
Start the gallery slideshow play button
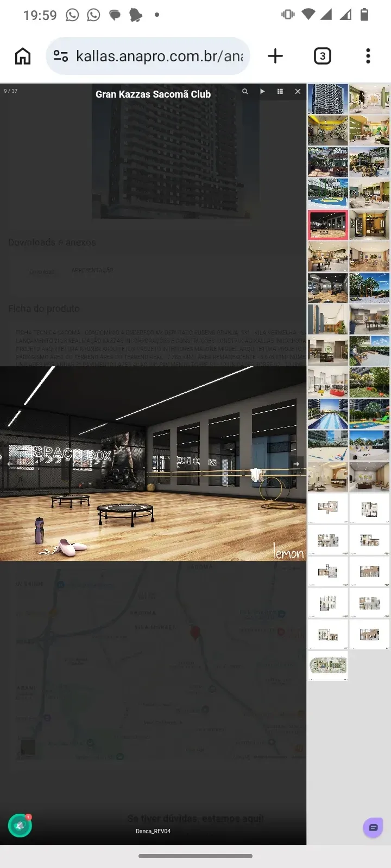point(262,92)
